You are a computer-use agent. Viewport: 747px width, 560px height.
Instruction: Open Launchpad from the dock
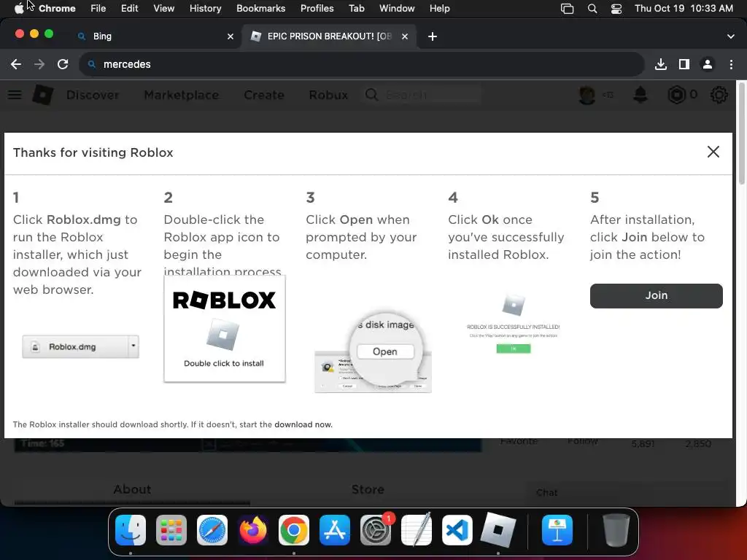pyautogui.click(x=171, y=530)
